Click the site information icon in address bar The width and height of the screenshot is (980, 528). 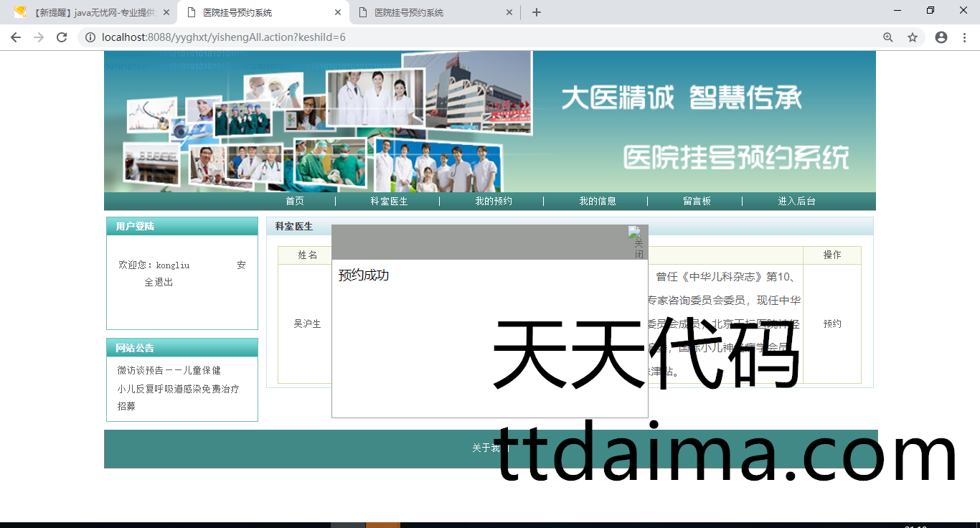pyautogui.click(x=90, y=37)
